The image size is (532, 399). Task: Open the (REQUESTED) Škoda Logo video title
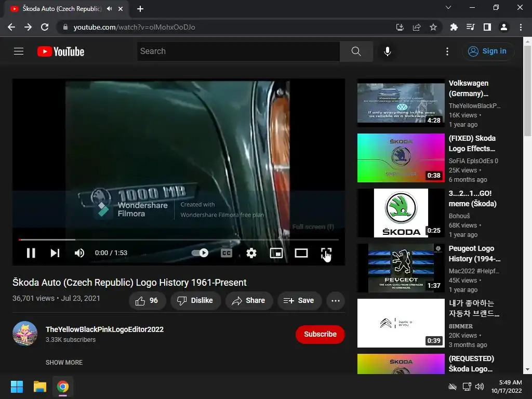click(471, 364)
